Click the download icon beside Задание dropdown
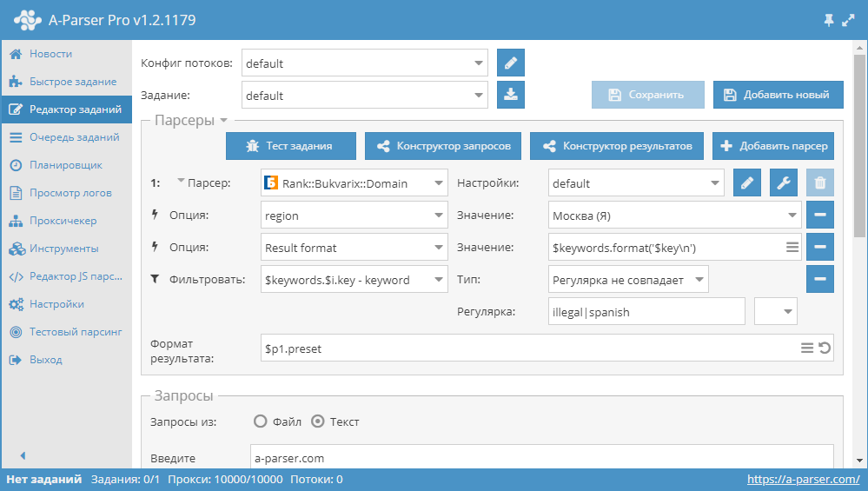Viewport: 868px width, 491px height. pyautogui.click(x=511, y=95)
